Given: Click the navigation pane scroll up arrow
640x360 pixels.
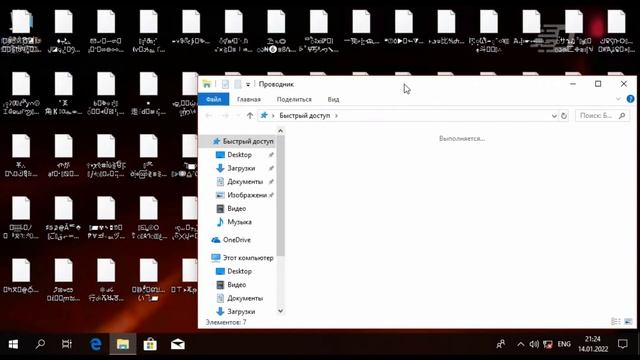Looking at the screenshot, I should (280, 131).
